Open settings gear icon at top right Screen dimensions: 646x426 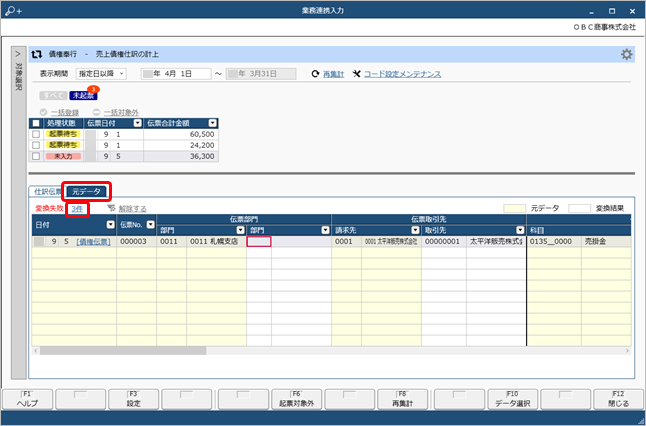(626, 54)
